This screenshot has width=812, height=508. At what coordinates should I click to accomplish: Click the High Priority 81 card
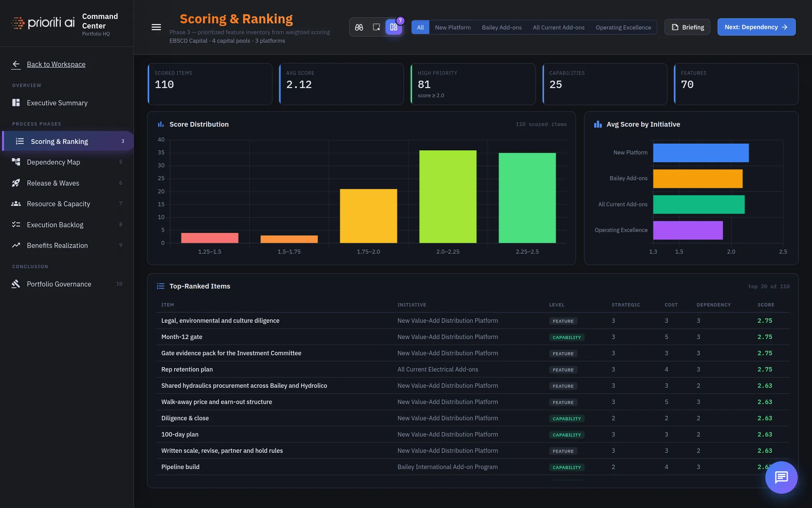coord(473,84)
